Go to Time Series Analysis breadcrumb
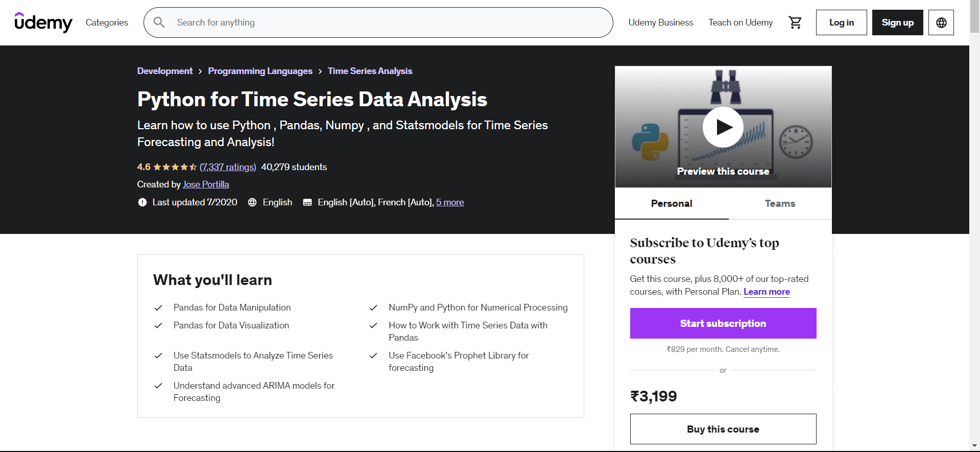Screen dimensions: 980x452 tap(370, 71)
